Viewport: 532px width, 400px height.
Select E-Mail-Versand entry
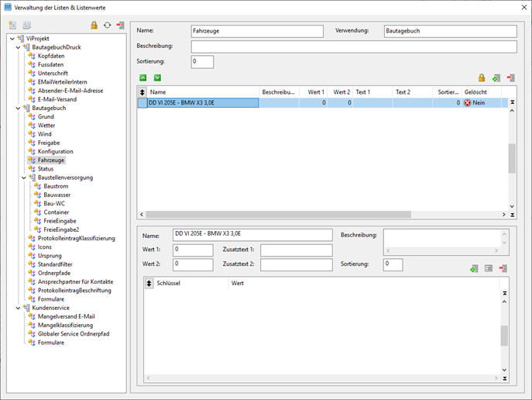pos(57,99)
